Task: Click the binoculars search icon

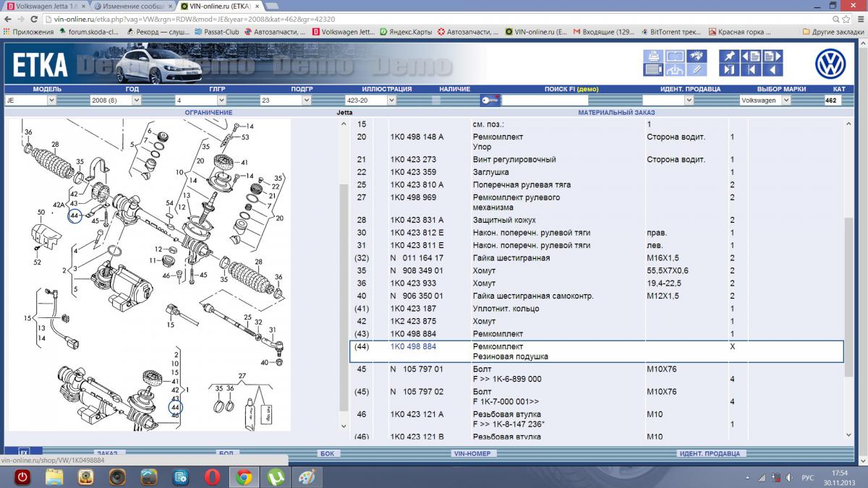Action: coord(697,56)
